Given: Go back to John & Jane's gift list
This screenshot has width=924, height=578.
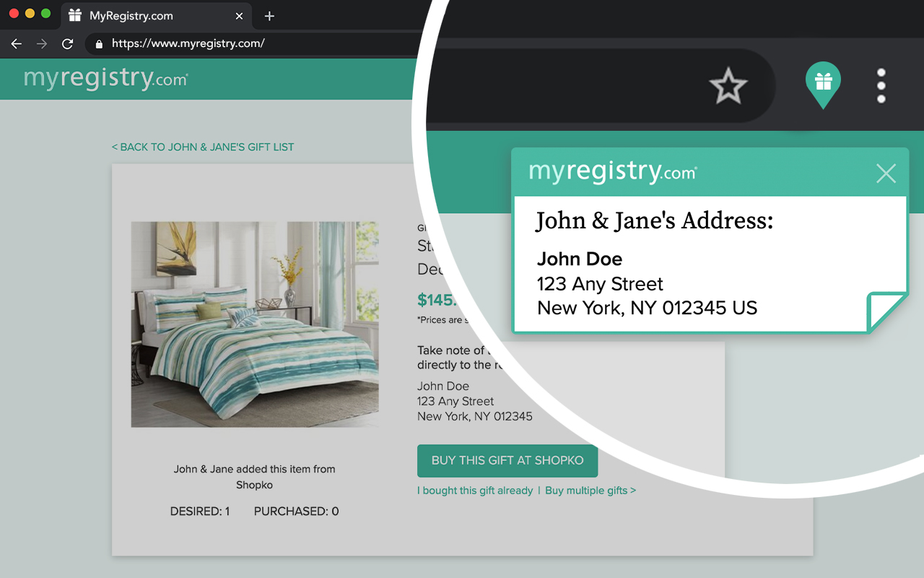Looking at the screenshot, I should tap(203, 147).
